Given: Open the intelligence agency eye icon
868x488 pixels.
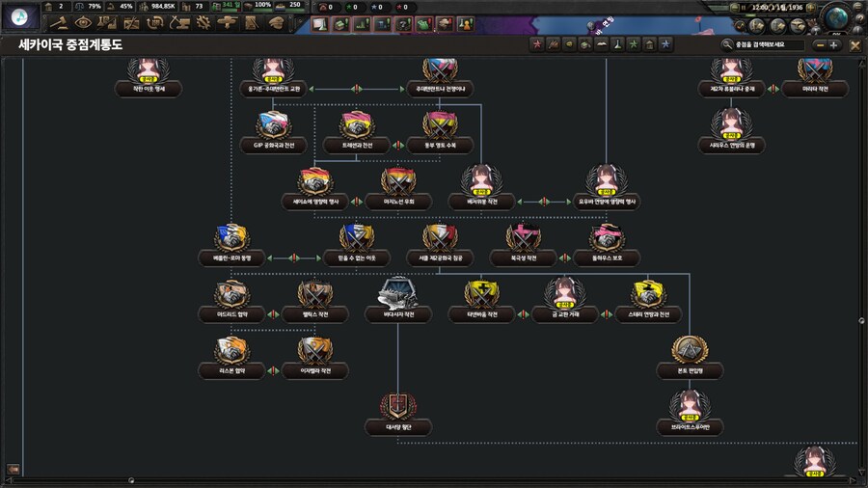Looking at the screenshot, I should click(82, 22).
